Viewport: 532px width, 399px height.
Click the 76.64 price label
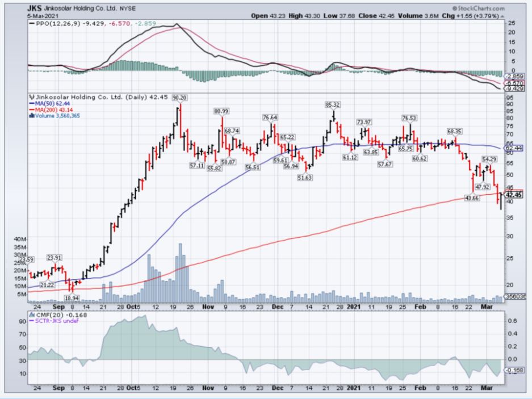pos(270,117)
